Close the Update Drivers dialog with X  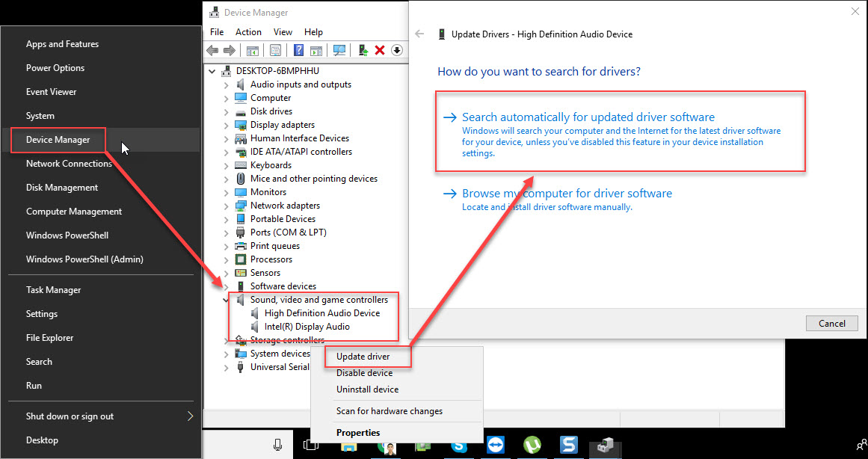[855, 11]
